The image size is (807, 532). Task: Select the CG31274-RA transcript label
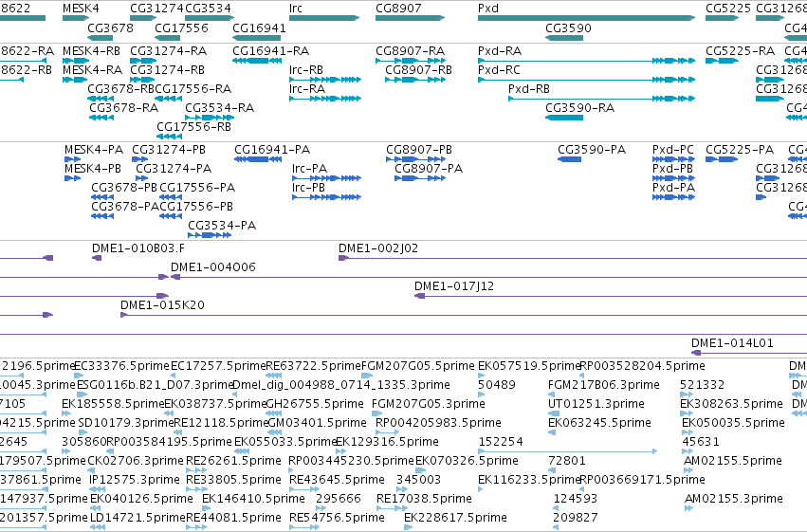click(168, 51)
